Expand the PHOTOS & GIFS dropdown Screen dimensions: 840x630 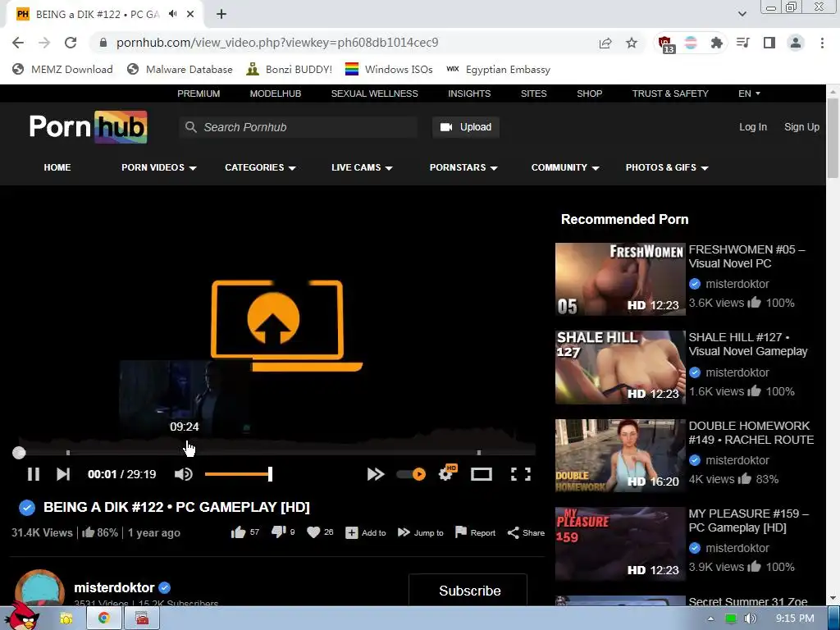tap(666, 167)
